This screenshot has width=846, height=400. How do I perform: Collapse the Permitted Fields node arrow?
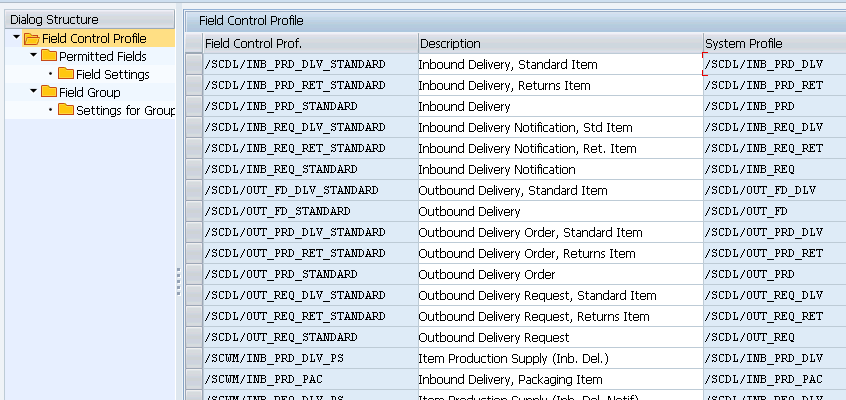click(x=33, y=56)
